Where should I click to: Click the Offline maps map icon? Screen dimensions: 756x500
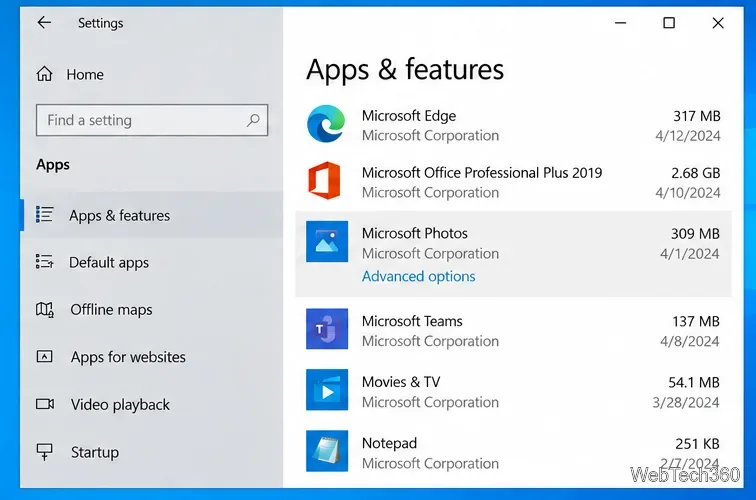coord(44,309)
